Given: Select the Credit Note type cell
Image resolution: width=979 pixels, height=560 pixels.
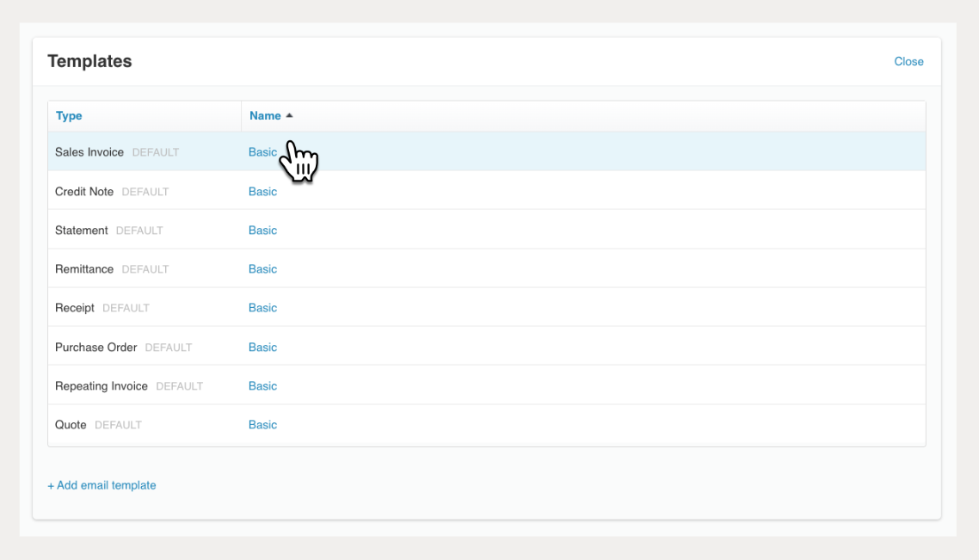Looking at the screenshot, I should point(84,192).
